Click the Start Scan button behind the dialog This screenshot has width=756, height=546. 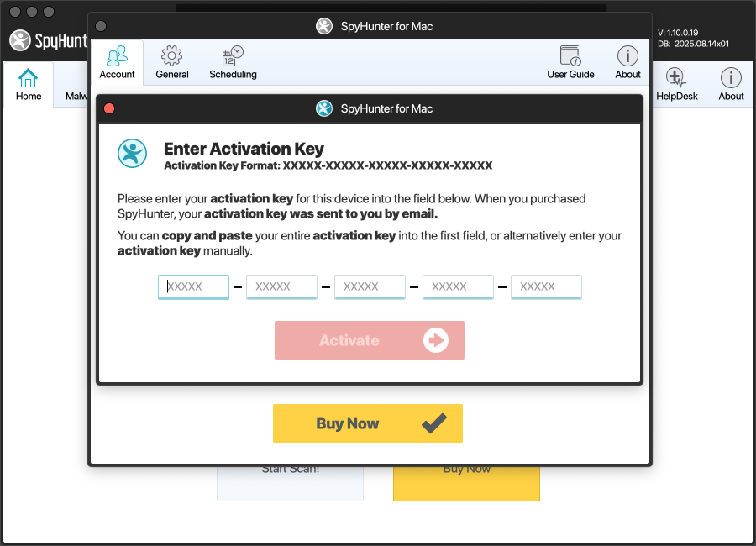click(291, 483)
